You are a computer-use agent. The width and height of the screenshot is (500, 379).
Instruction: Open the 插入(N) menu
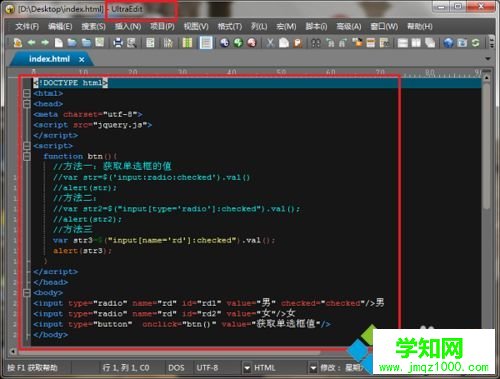coord(128,26)
